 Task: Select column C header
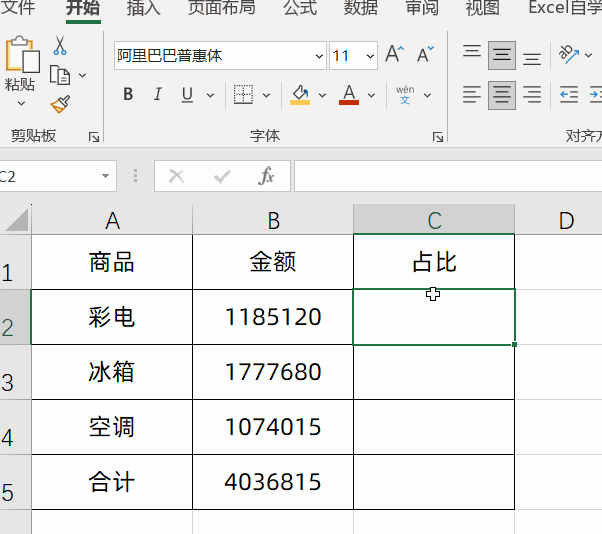(434, 220)
